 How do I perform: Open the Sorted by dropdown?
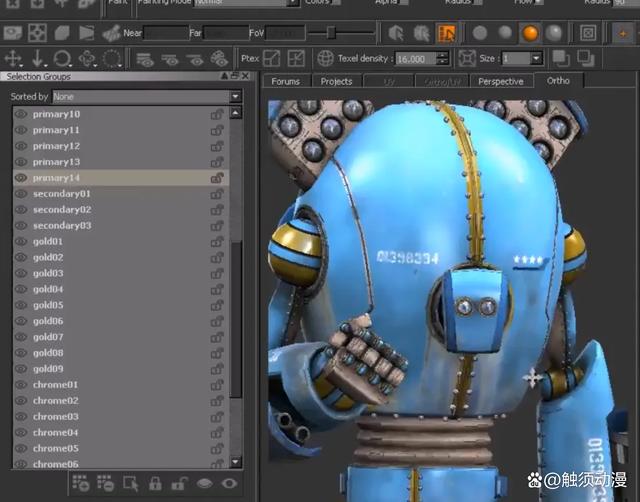pyautogui.click(x=235, y=97)
